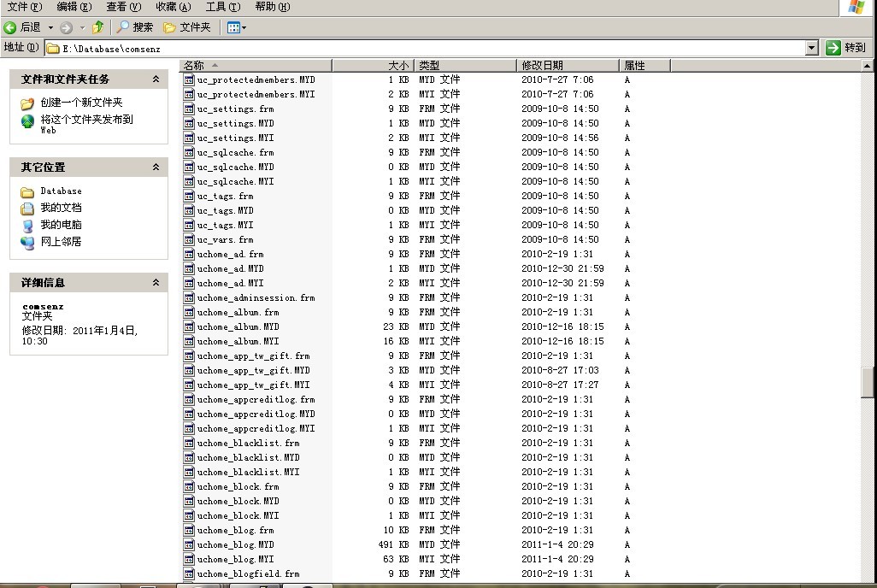Click the vertical scrollbar thumb
Viewport: 877px width, 588px height.
pyautogui.click(x=867, y=382)
